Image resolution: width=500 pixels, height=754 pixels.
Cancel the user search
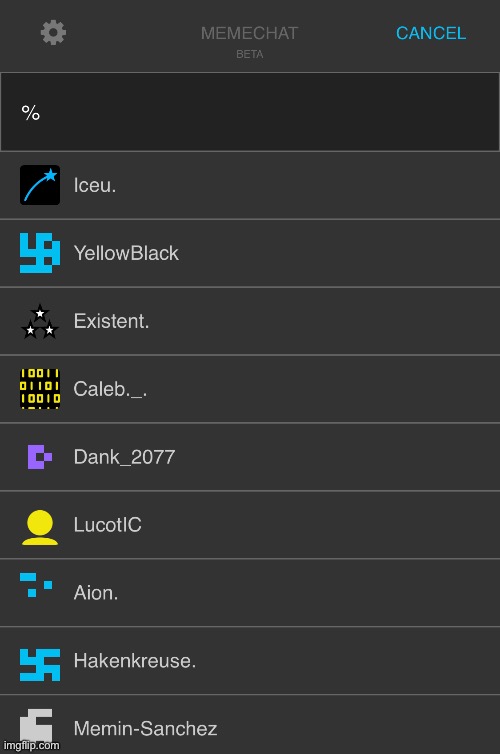pyautogui.click(x=431, y=33)
